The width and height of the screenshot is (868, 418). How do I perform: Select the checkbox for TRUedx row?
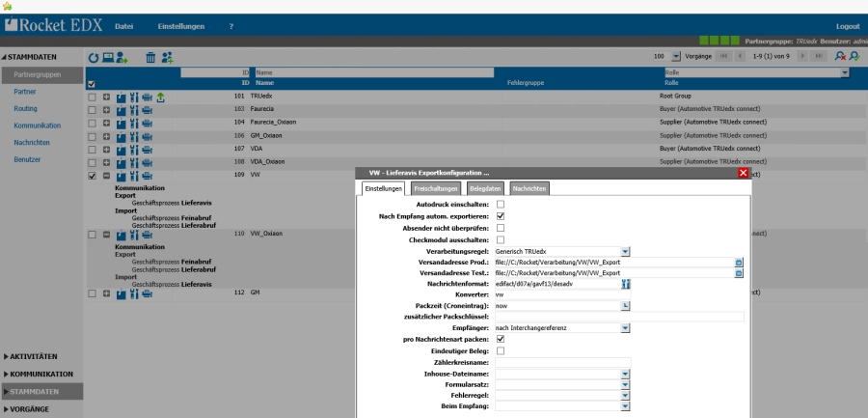coord(93,97)
